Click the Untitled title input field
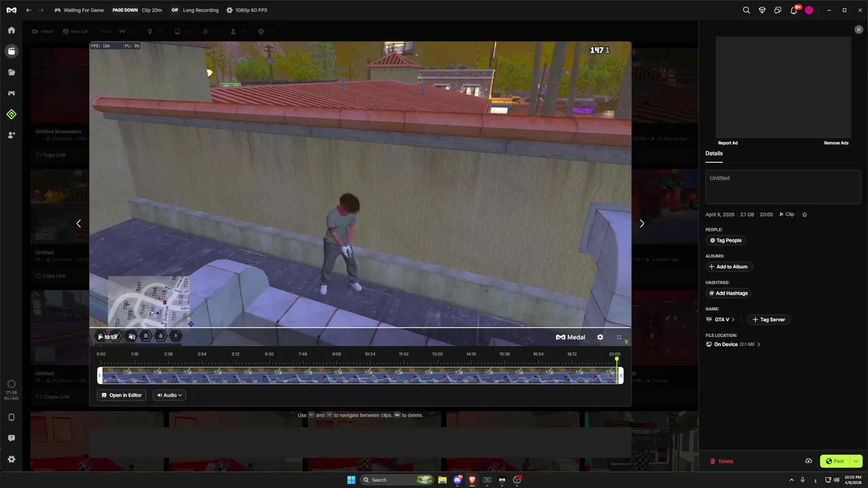 click(783, 186)
